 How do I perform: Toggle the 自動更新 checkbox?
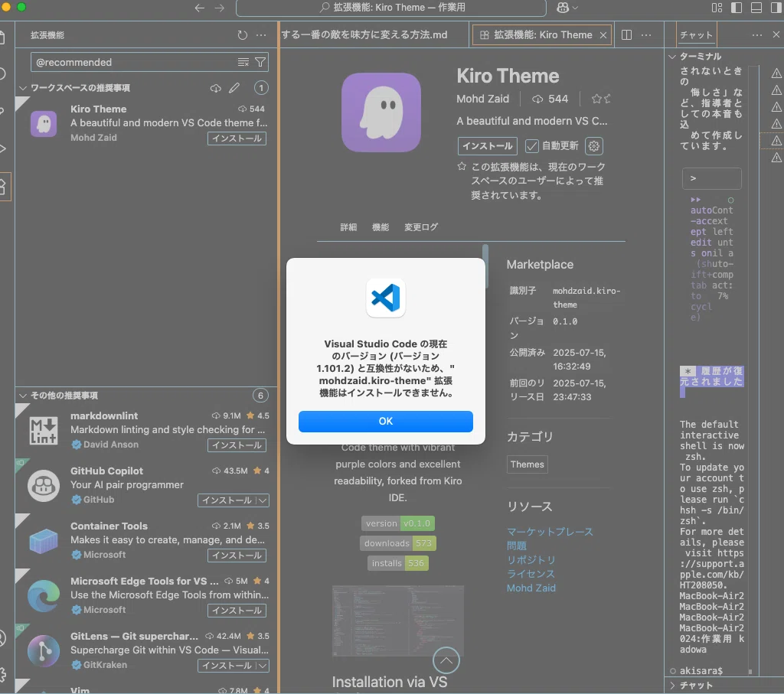(x=531, y=146)
